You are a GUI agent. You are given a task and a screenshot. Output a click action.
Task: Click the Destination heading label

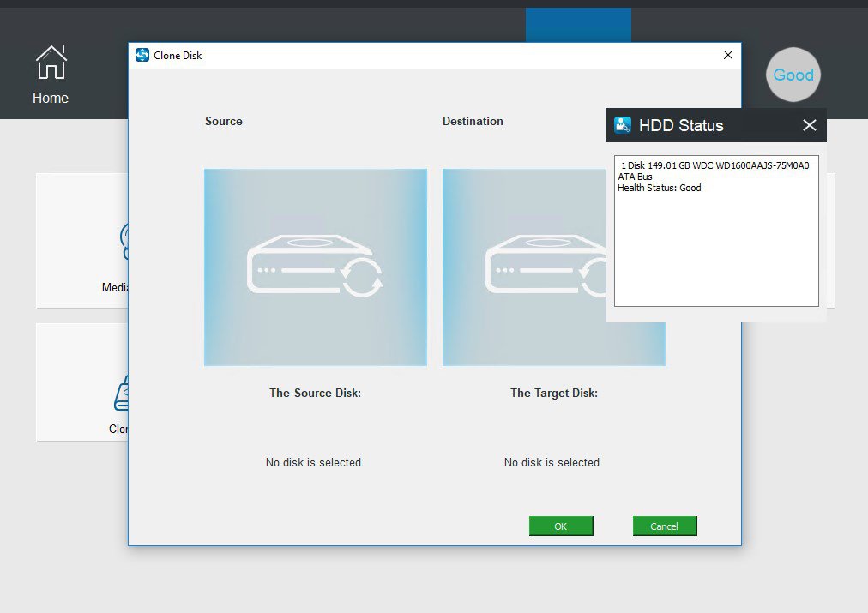[473, 121]
